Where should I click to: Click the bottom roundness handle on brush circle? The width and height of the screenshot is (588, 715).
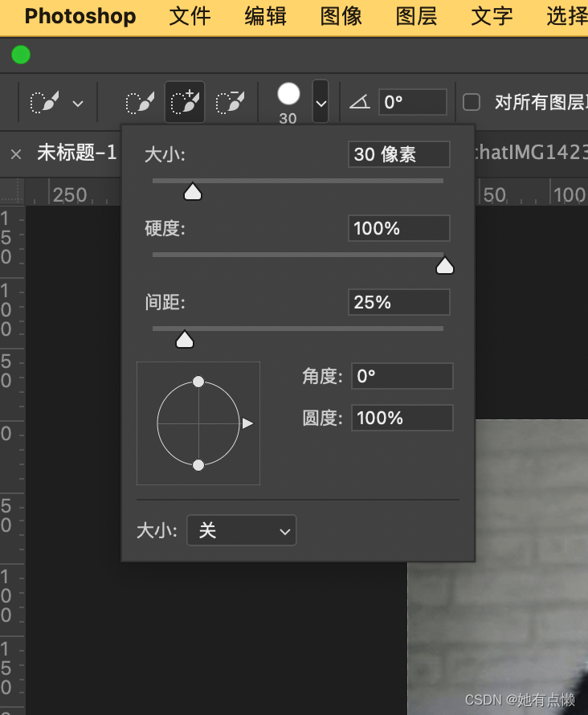pyautogui.click(x=198, y=465)
